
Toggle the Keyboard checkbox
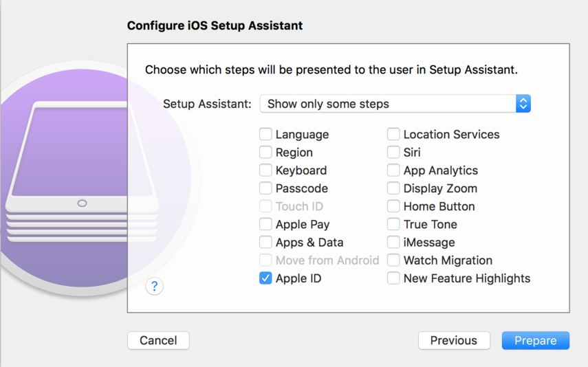pos(265,170)
